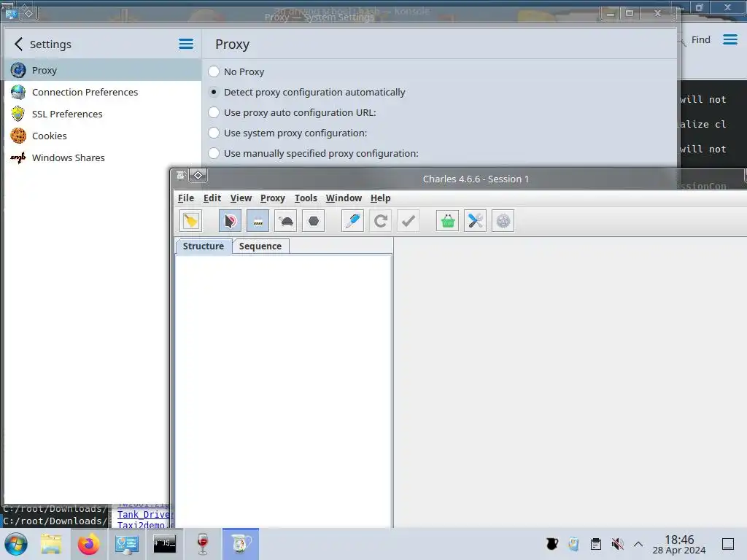Switch to Charles jug taskbar entry

241,544
